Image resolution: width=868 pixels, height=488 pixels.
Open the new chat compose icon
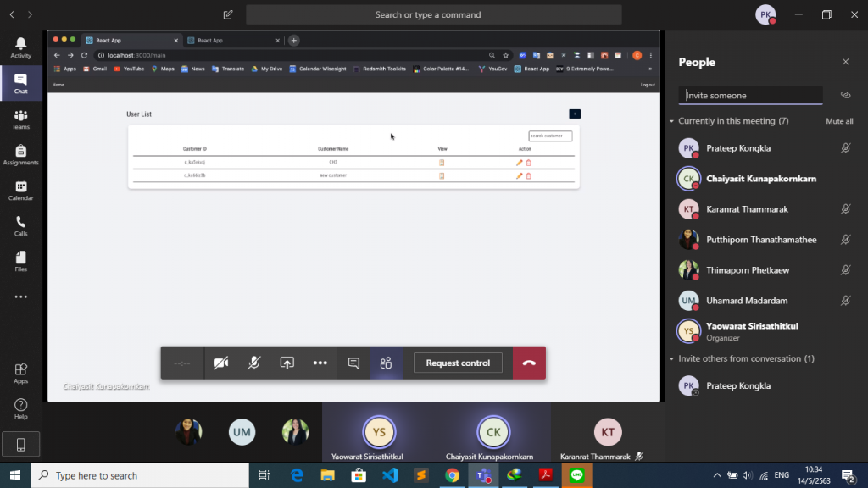(x=228, y=14)
